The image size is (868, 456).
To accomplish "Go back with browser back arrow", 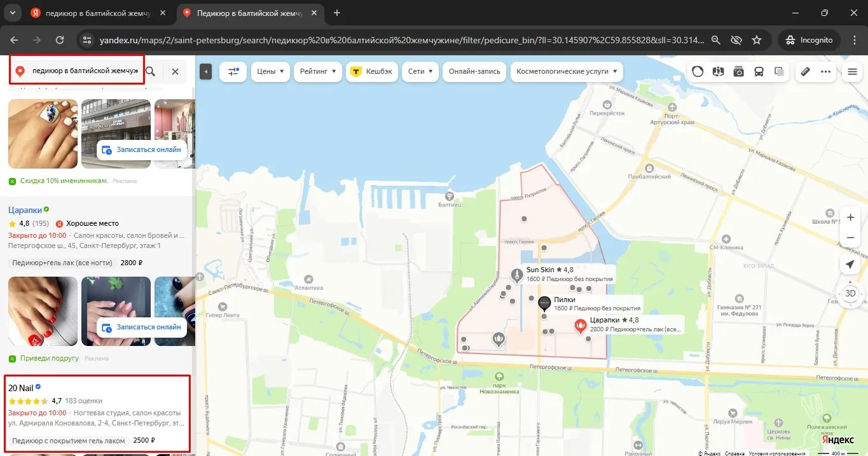I will point(14,39).
